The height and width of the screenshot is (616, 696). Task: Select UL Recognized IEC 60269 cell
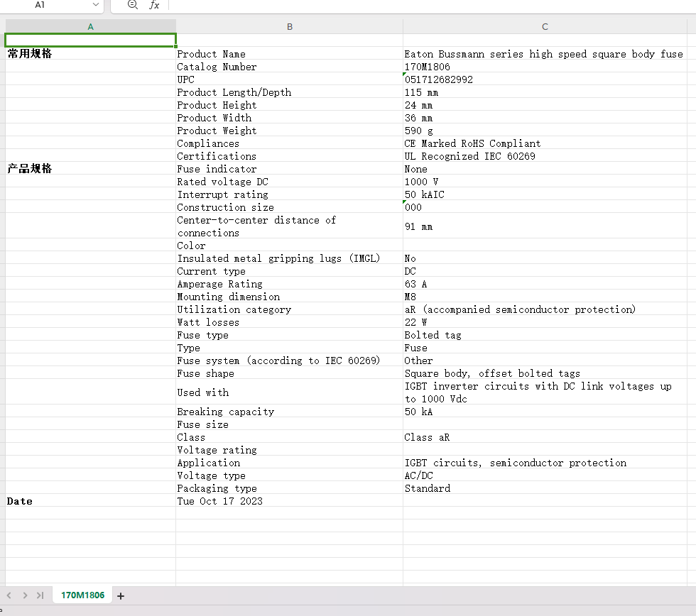[545, 156]
